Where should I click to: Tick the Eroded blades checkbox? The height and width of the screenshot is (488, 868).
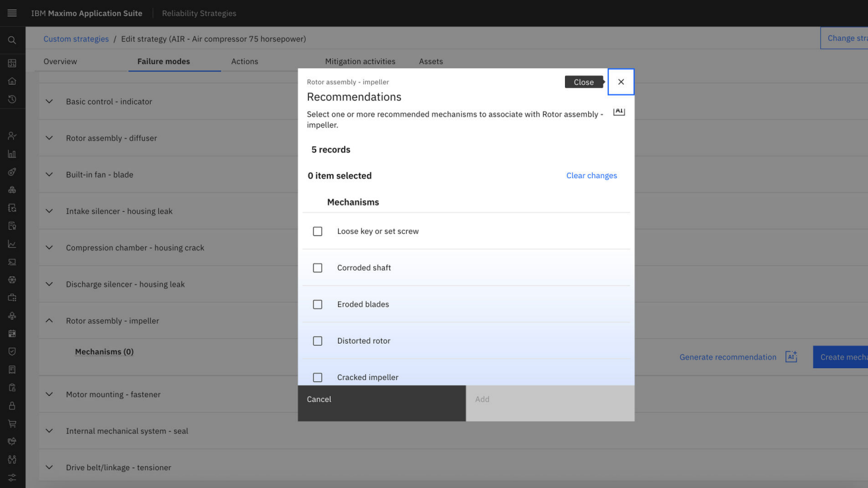tap(318, 305)
